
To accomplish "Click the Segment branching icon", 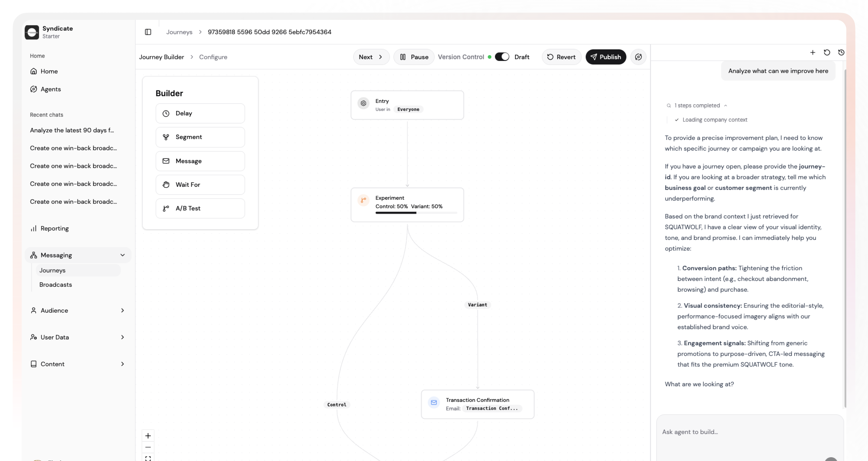I will [166, 137].
